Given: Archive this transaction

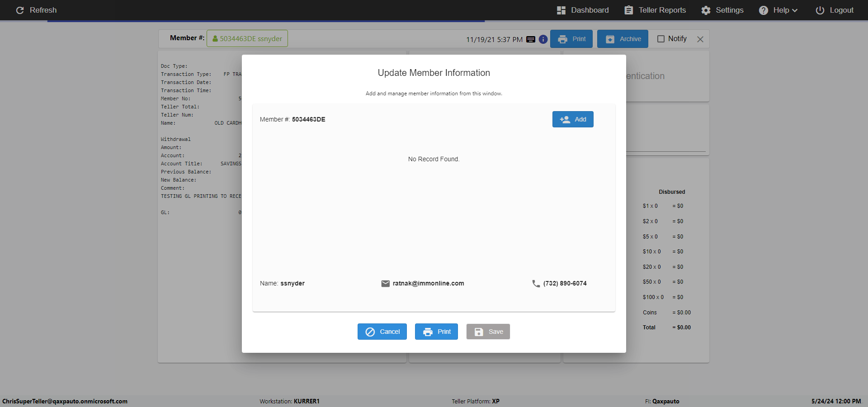Looking at the screenshot, I should pyautogui.click(x=623, y=39).
